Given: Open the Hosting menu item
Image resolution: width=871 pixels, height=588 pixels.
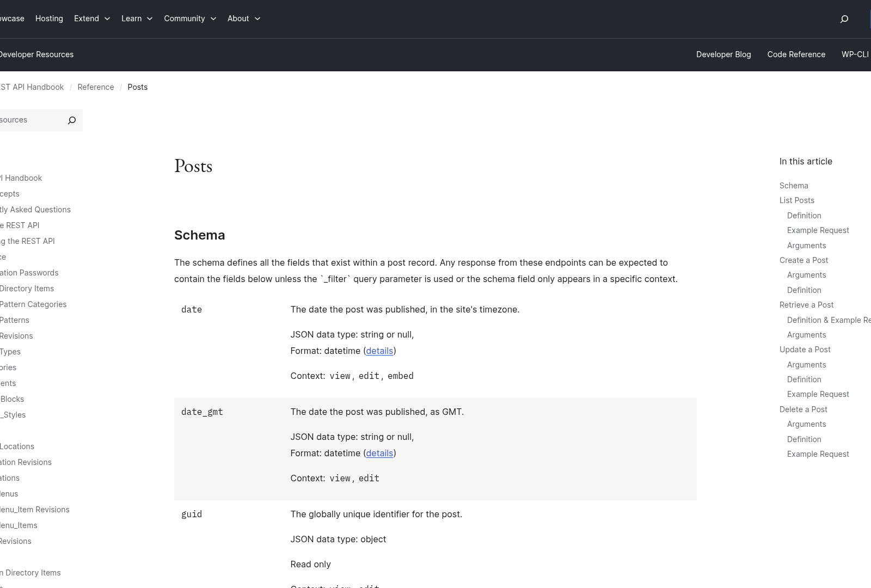Looking at the screenshot, I should tap(49, 19).
